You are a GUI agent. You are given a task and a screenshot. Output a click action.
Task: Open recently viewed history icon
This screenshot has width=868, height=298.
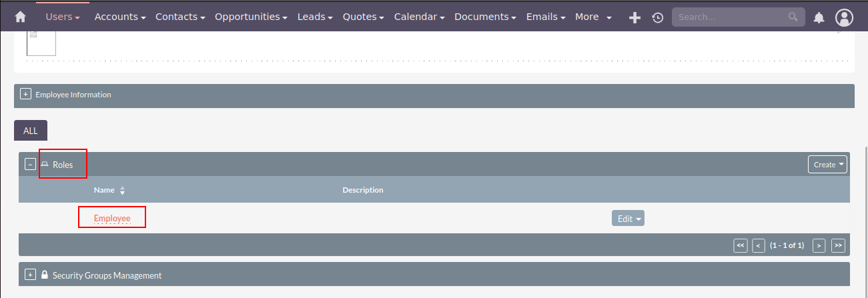click(658, 18)
